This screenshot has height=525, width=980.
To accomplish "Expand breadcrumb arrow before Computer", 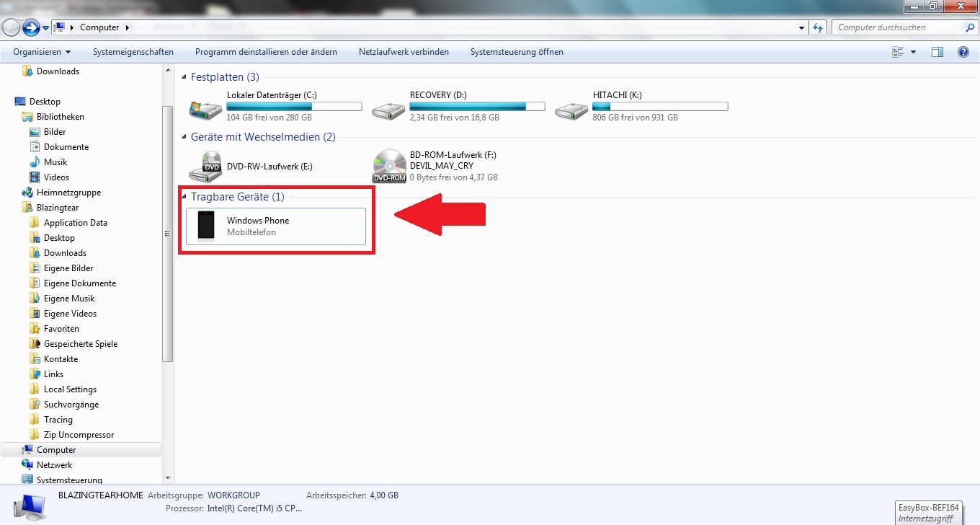I will click(x=72, y=27).
